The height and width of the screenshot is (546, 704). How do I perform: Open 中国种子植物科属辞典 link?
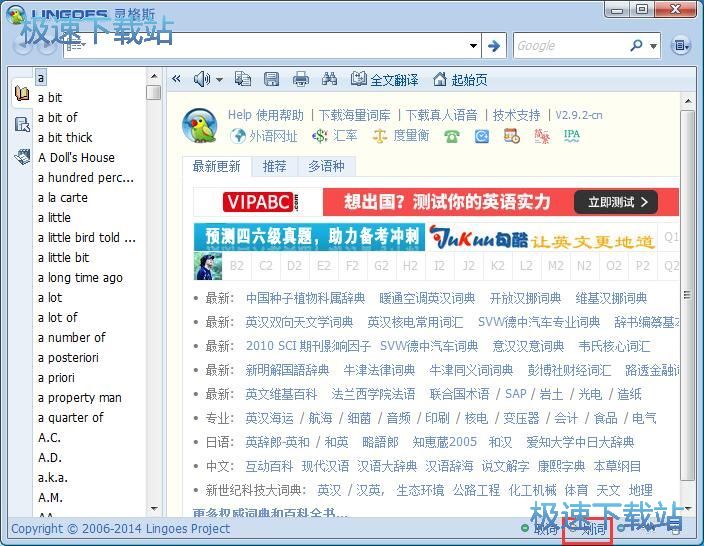click(305, 298)
